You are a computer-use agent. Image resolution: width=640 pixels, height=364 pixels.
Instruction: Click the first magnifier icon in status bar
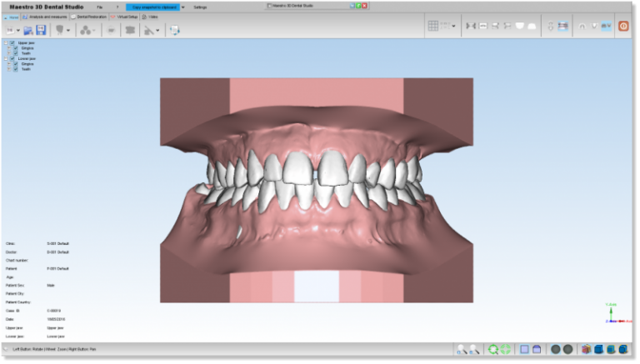pos(461,350)
